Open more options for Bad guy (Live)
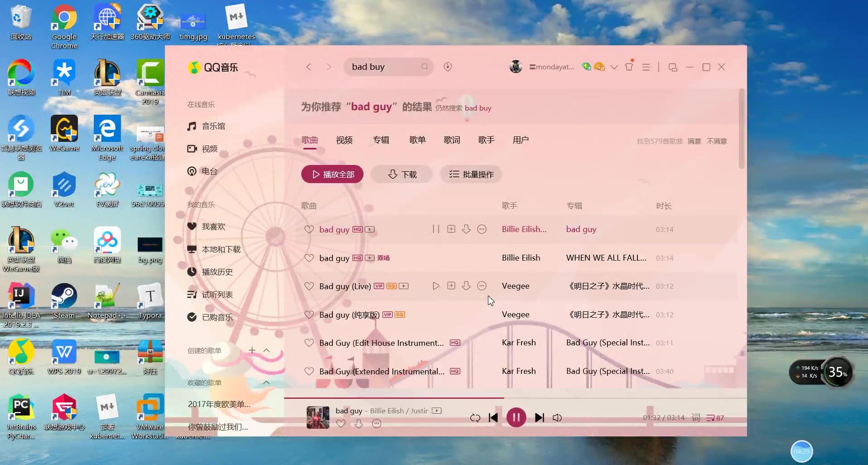 (x=482, y=286)
